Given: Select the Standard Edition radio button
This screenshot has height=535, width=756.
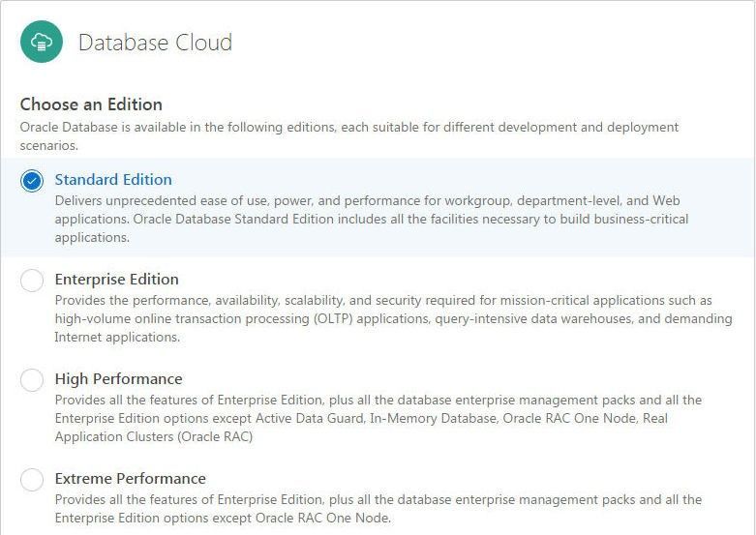Looking at the screenshot, I should [32, 181].
